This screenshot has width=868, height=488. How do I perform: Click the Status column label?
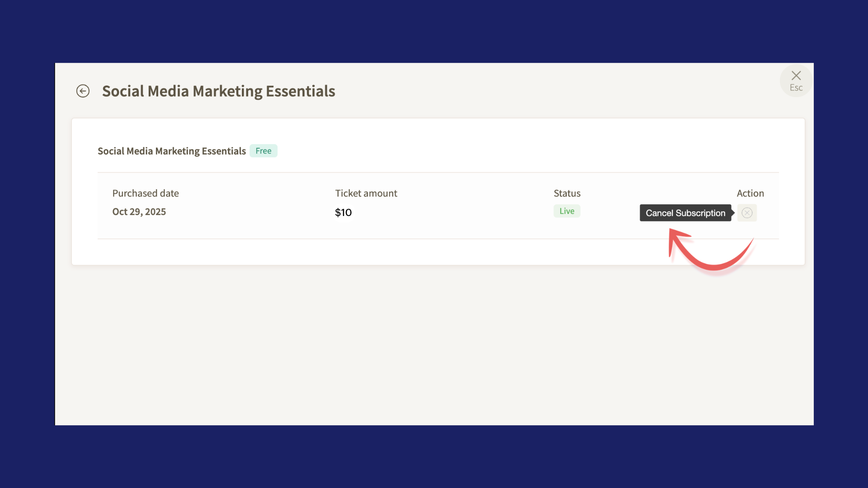click(x=567, y=193)
